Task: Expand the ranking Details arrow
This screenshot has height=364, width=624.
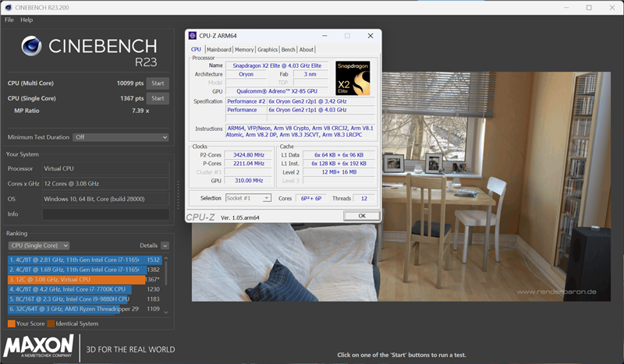Action: pyautogui.click(x=165, y=246)
